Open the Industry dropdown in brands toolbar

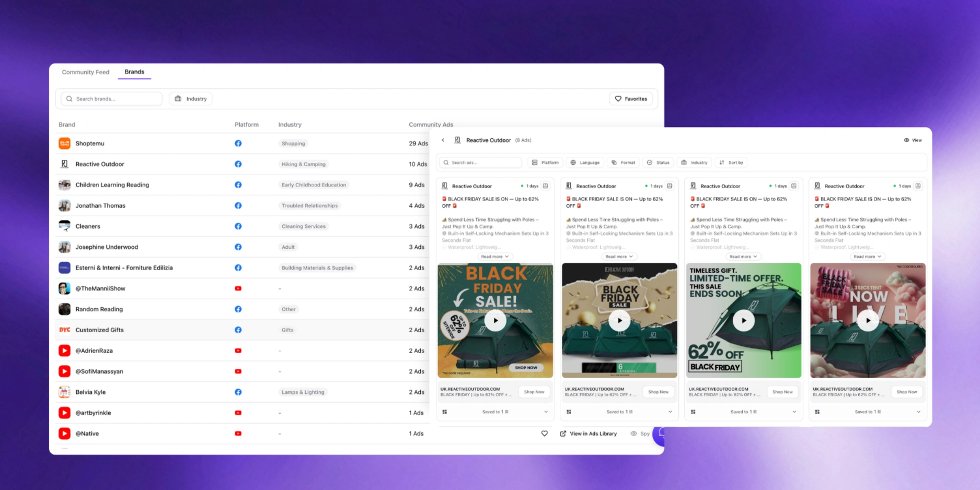190,98
